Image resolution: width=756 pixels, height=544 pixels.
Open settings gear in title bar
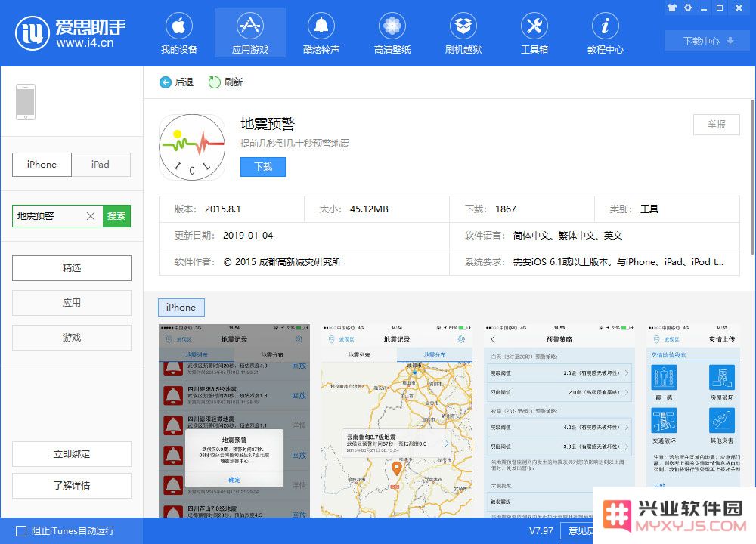coord(687,8)
